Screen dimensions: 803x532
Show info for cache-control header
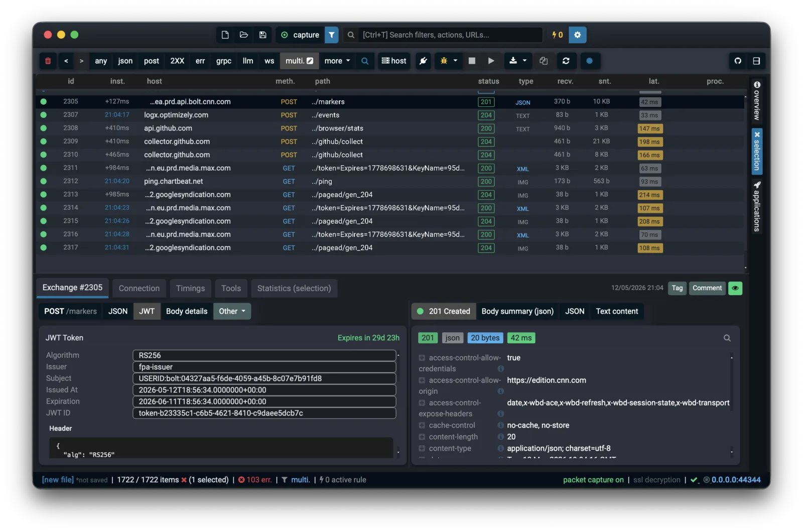tap(500, 425)
